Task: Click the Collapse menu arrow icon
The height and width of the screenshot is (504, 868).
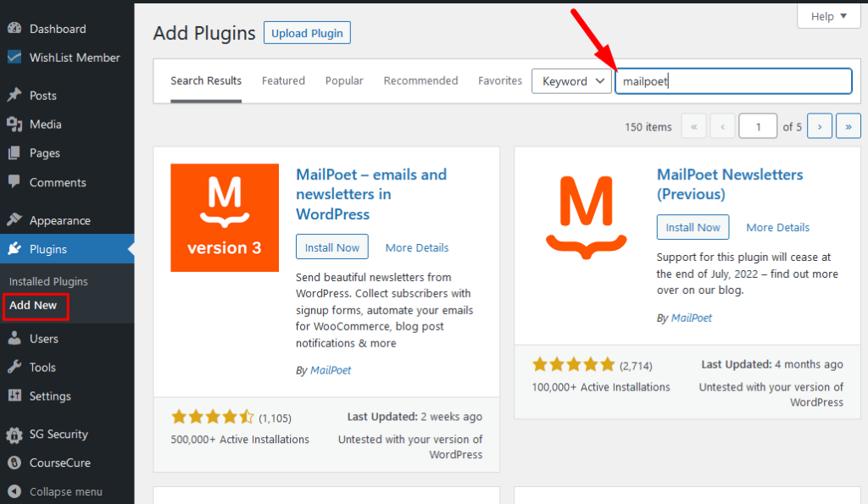Action: point(14,491)
